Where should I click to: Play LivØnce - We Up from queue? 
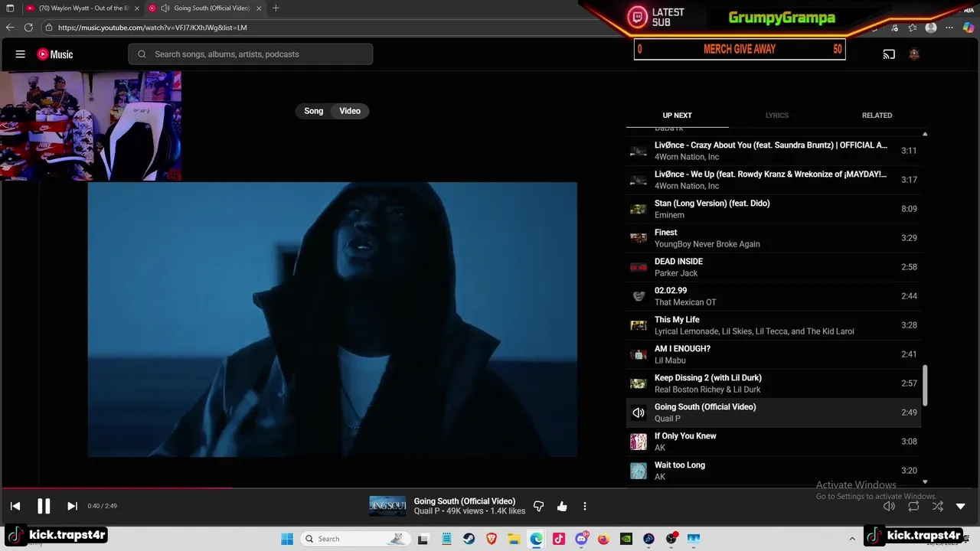click(x=773, y=180)
